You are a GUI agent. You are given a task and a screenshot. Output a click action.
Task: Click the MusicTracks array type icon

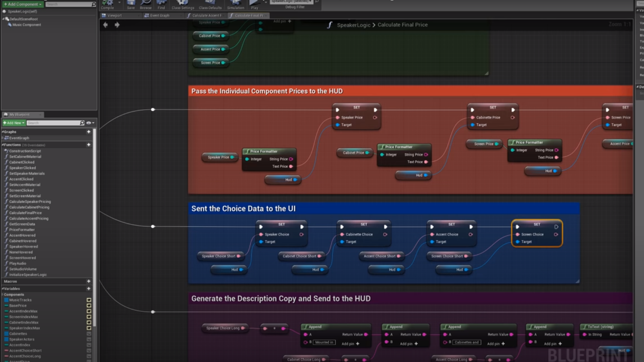6,300
